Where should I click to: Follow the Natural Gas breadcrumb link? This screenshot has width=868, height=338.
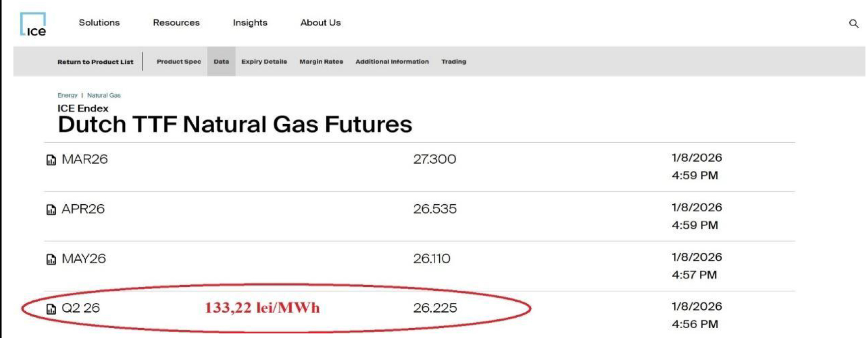104,95
